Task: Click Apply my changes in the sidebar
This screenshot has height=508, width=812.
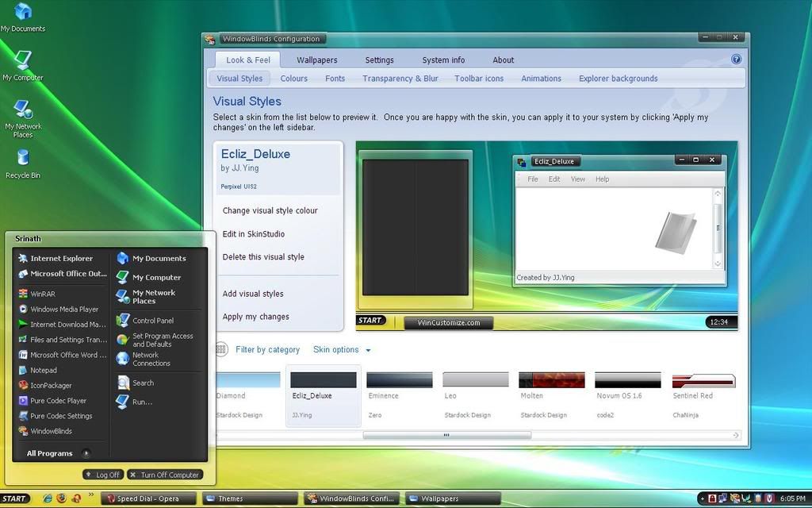Action: click(x=255, y=317)
